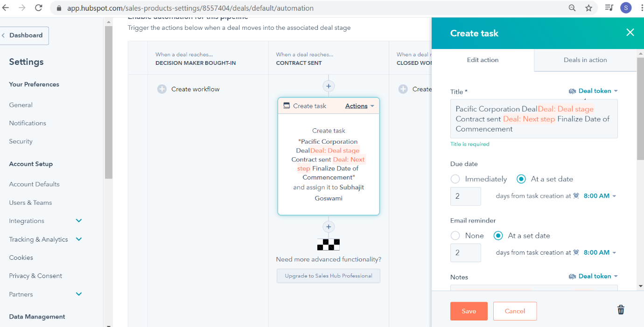This screenshot has height=327, width=644.
Task: Reload the page with refresh icon
Action: [39, 8]
